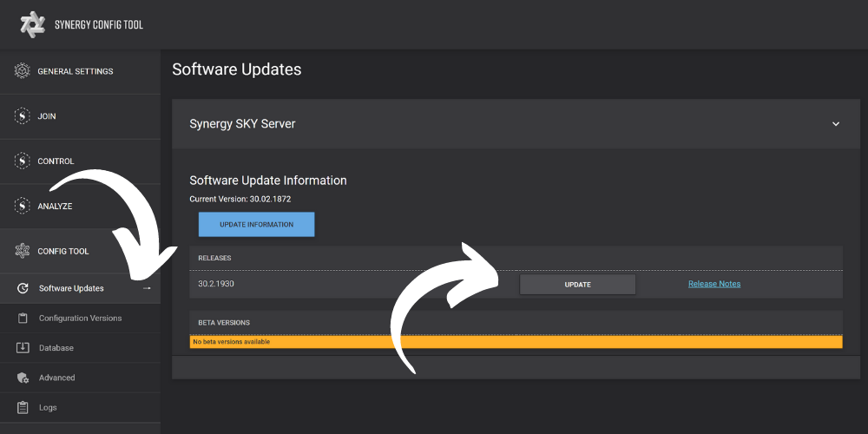This screenshot has height=434, width=868.
Task: Click the Synergy SKY Server heading
Action: (242, 124)
